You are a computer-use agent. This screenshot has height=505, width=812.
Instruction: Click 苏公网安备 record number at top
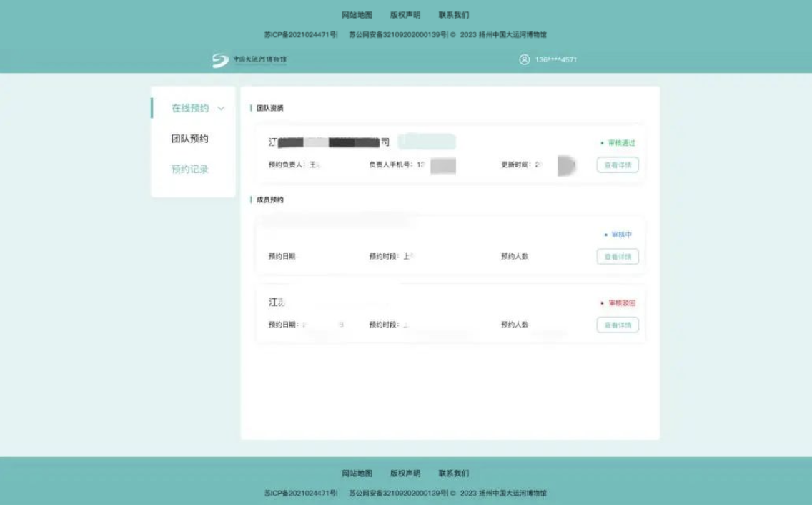tap(397, 34)
